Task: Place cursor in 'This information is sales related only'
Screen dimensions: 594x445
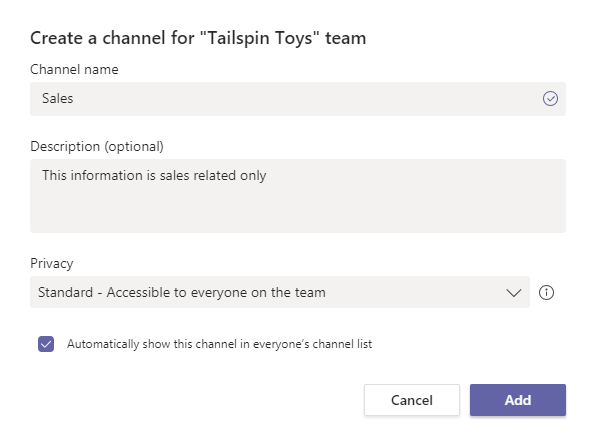Action: (x=154, y=176)
